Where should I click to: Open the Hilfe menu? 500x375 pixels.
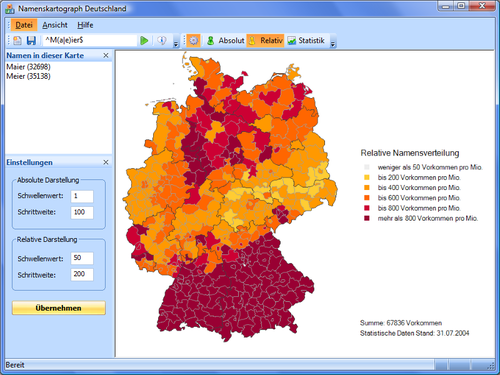pos(85,25)
